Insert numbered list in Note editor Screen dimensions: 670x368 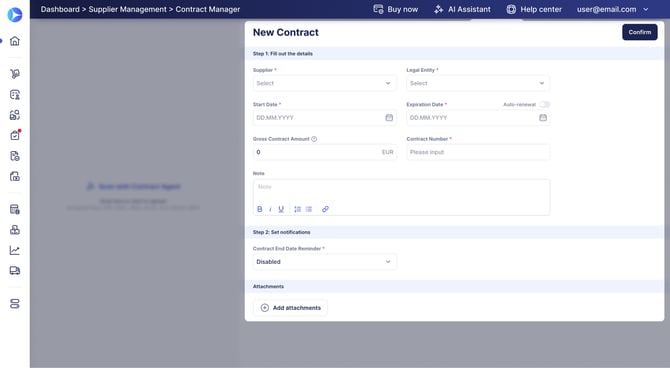[x=297, y=209]
